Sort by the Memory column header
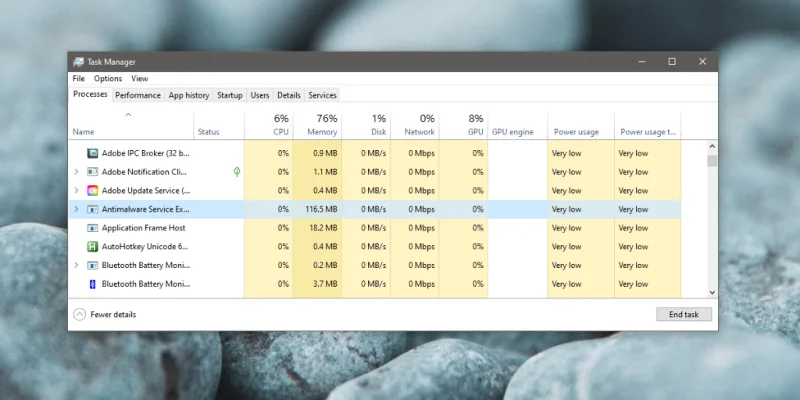800x400 pixels. pyautogui.click(x=317, y=125)
